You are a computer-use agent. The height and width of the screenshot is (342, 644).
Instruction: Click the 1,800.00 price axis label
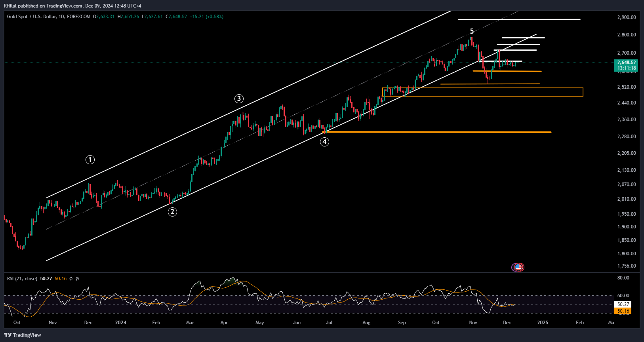point(627,254)
